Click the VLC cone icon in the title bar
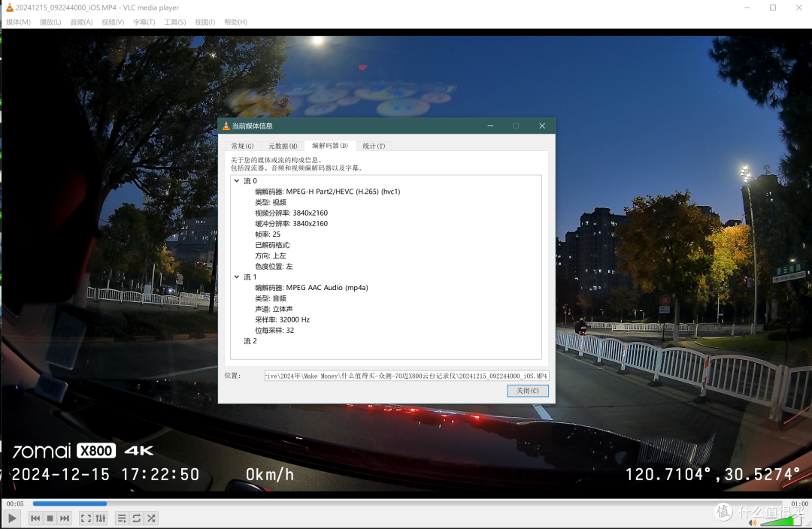This screenshot has width=812, height=529. click(x=9, y=8)
